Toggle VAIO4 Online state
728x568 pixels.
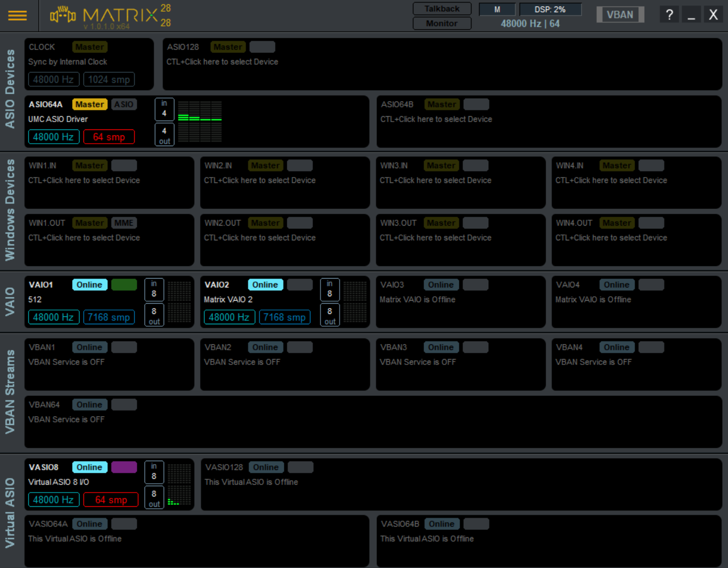(617, 285)
